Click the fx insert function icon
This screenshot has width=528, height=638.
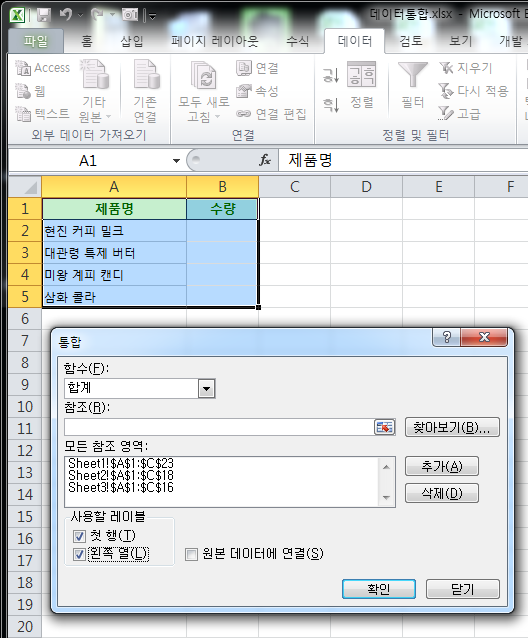265,160
